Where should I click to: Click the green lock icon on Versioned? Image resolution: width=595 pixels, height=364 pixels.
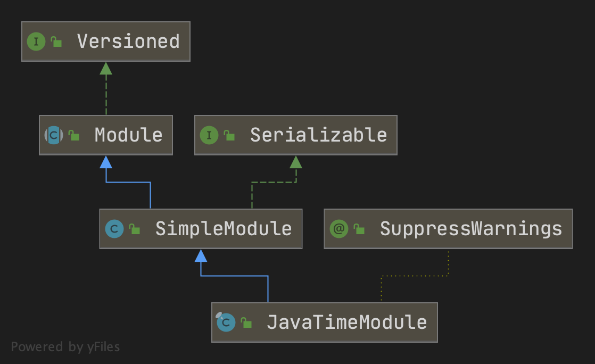(56, 42)
